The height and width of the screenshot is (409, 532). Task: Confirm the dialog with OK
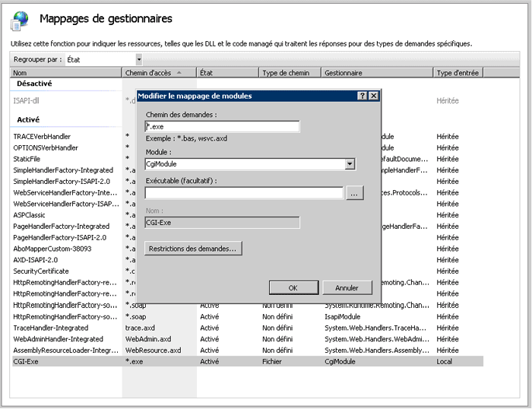[x=293, y=288]
